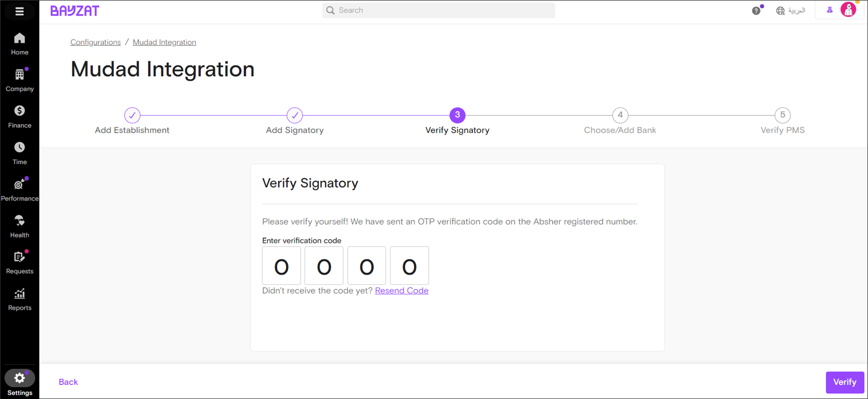Open the user profile avatar

(x=848, y=10)
